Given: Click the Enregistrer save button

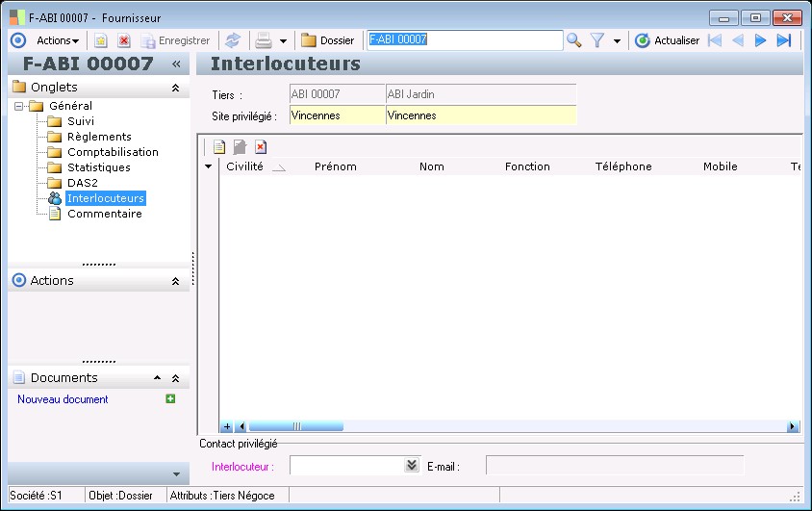Looking at the screenshot, I should point(176,40).
